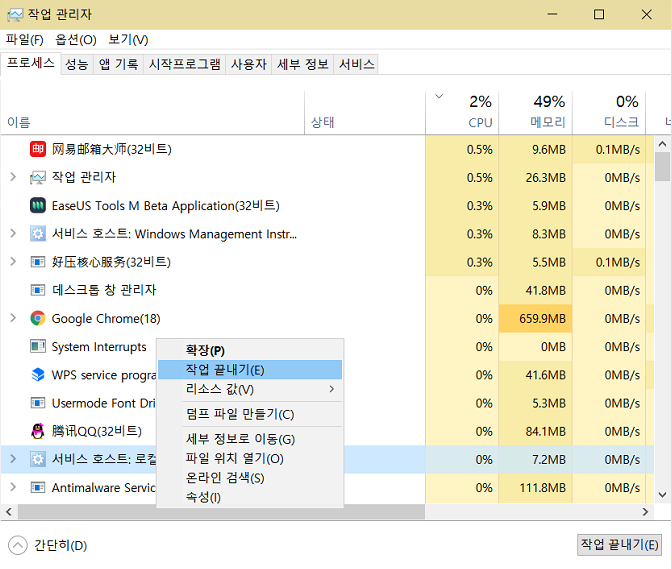Open the 파일(F) menu

tap(24, 40)
